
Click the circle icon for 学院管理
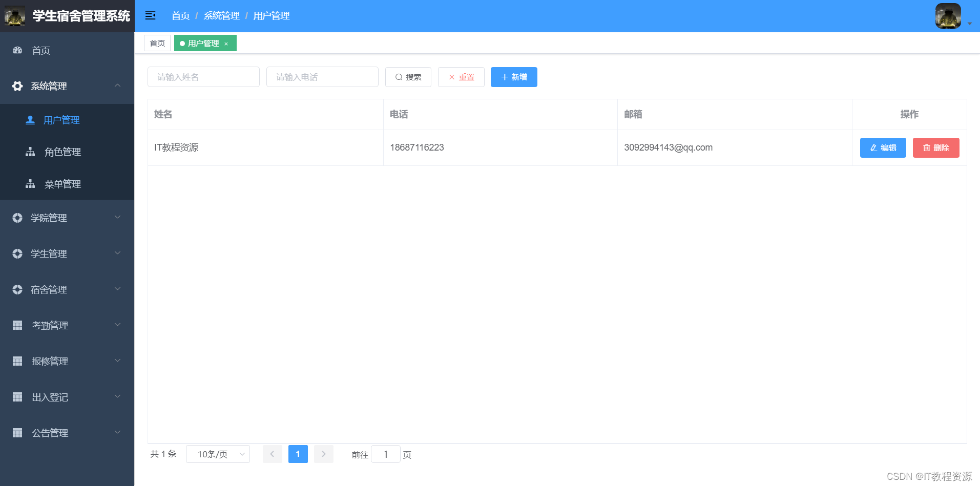pyautogui.click(x=17, y=218)
